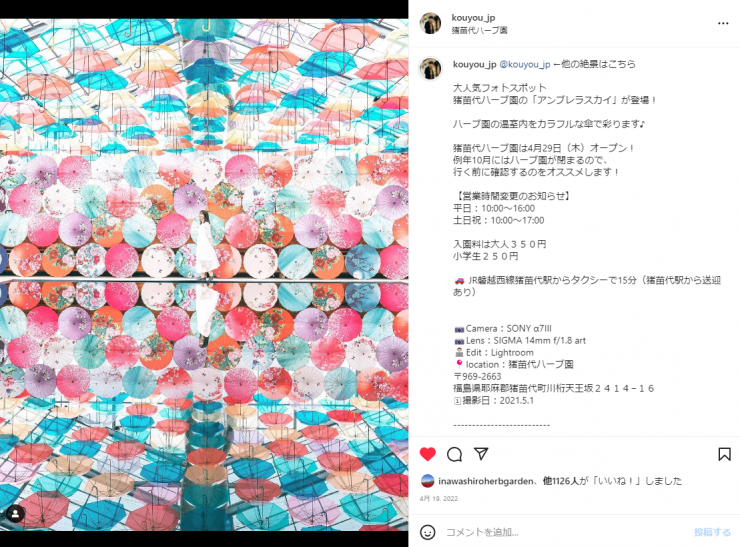Open the post date 4月 19, 2022
This screenshot has width=740, height=547.
pos(438,498)
